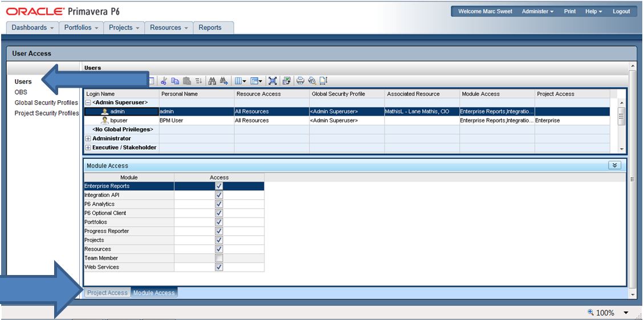
Task: Uncheck Integration API access checkbox
Action: tap(219, 195)
